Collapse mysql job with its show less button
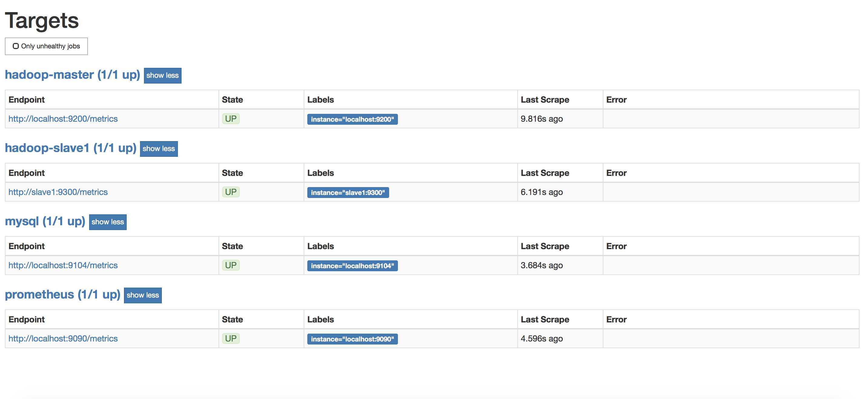This screenshot has height=399, width=868. coord(108,222)
